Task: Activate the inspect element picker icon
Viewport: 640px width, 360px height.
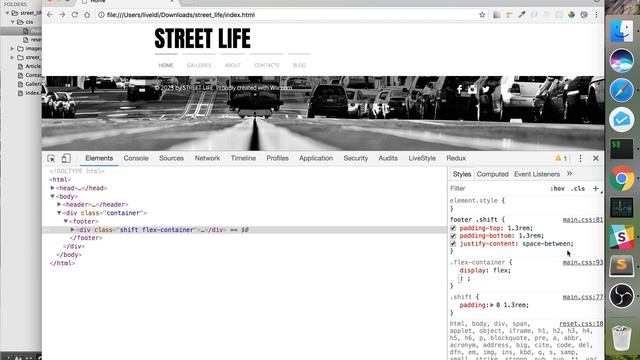Action: (x=51, y=158)
